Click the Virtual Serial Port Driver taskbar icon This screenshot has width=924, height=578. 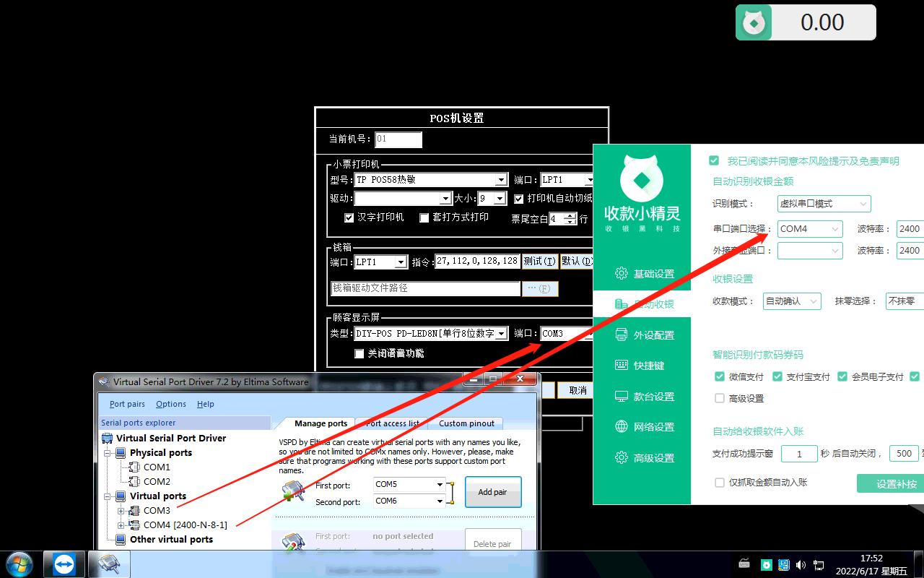coord(109,564)
